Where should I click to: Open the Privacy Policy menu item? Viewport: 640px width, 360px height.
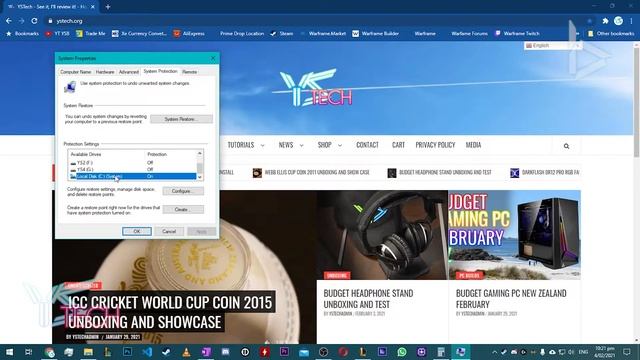435,145
